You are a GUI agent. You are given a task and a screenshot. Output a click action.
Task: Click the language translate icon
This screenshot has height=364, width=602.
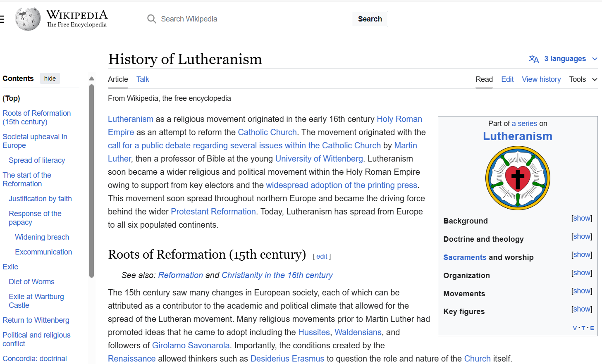[x=534, y=59]
